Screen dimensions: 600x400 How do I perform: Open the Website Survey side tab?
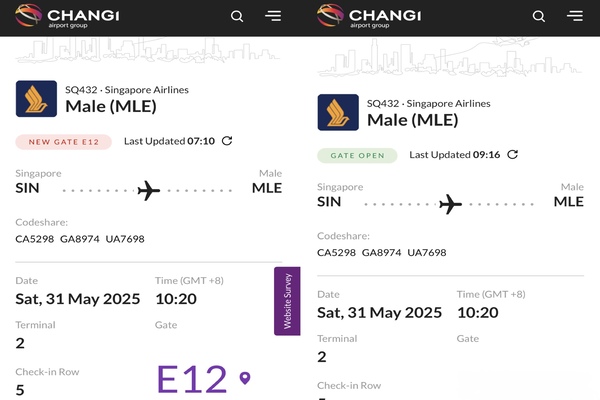coord(287,301)
